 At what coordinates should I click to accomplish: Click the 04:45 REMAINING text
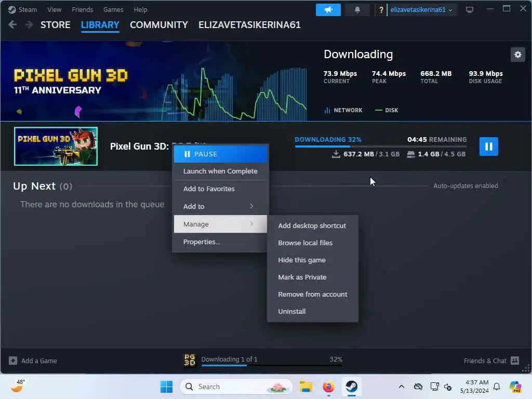[437, 139]
